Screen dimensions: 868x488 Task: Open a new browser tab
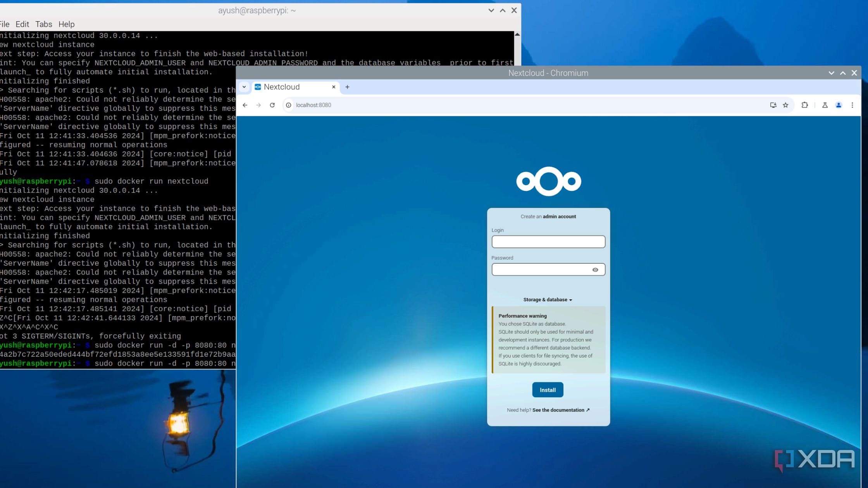[x=347, y=87]
